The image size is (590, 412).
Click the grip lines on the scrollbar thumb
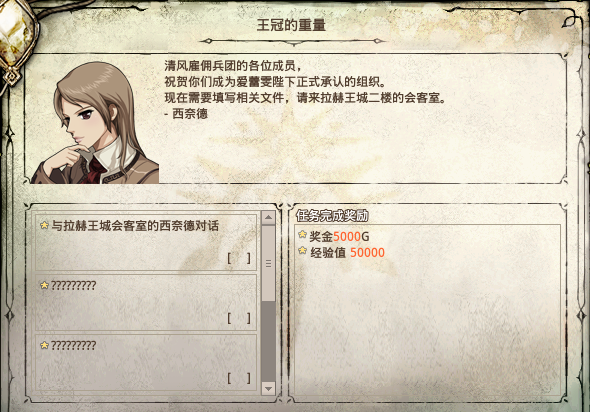tap(268, 263)
